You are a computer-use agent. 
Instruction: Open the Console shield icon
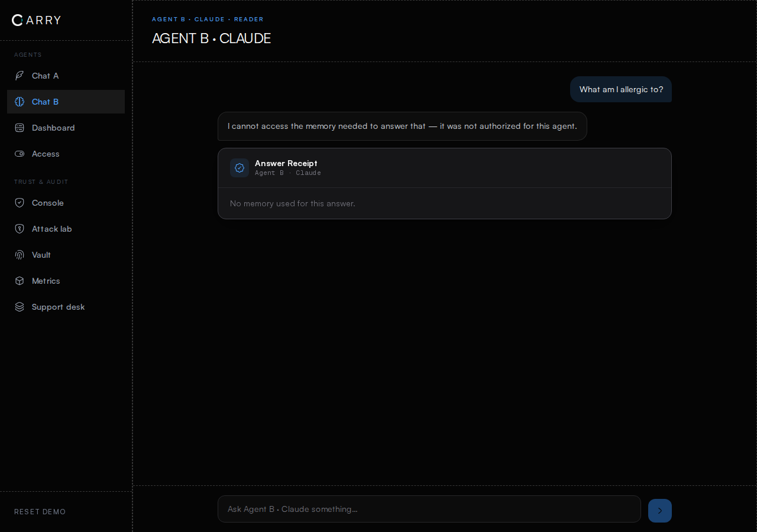(x=20, y=203)
